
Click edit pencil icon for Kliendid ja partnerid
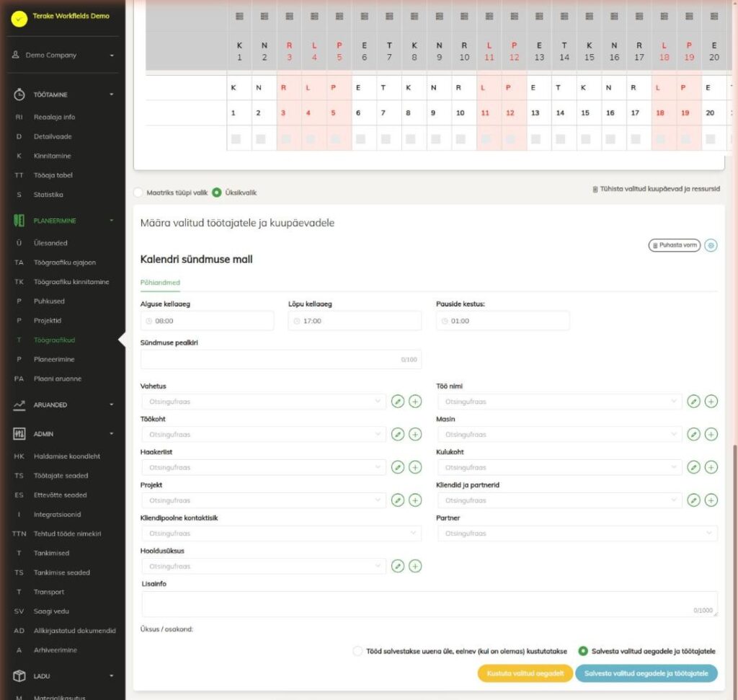click(694, 500)
